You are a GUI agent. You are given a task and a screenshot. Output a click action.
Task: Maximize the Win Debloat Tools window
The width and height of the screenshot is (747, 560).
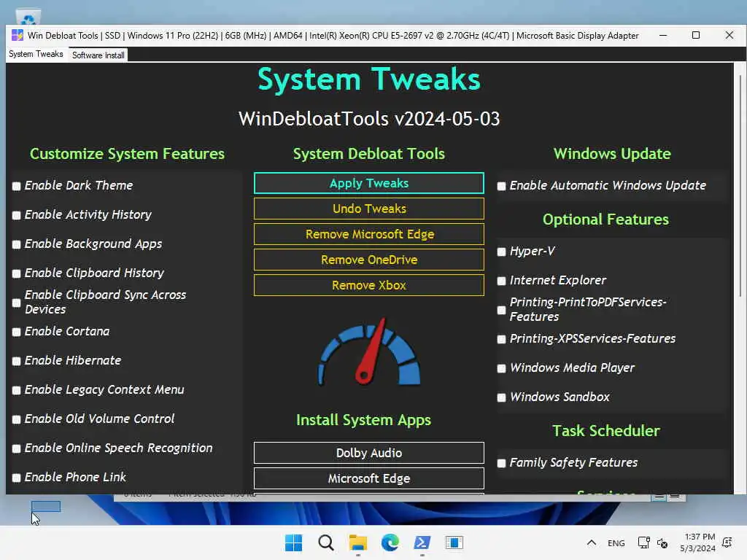pyautogui.click(x=696, y=35)
